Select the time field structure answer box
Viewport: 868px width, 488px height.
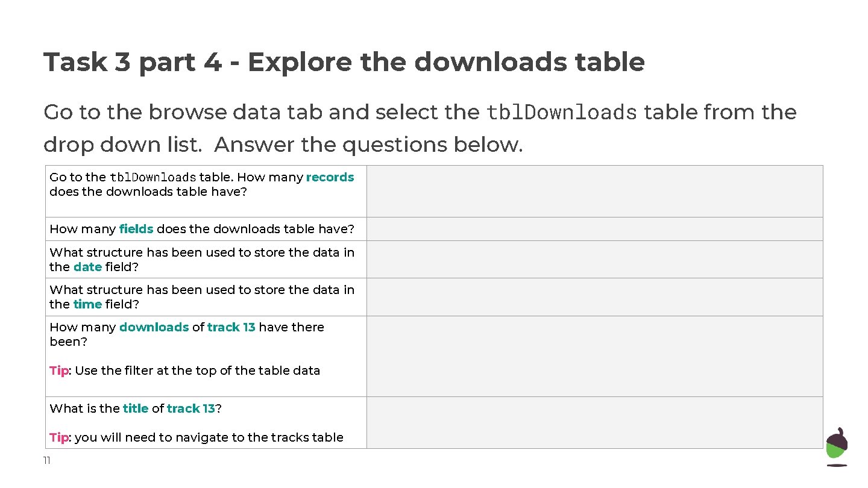(594, 297)
